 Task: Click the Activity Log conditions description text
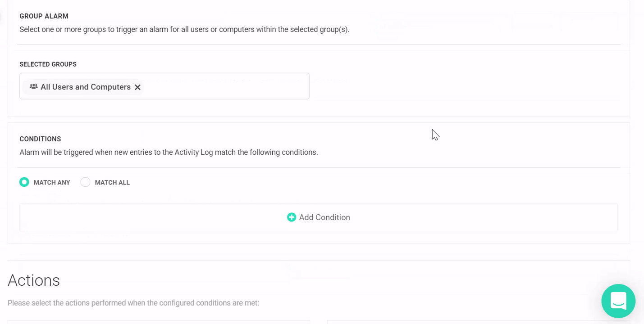168,152
